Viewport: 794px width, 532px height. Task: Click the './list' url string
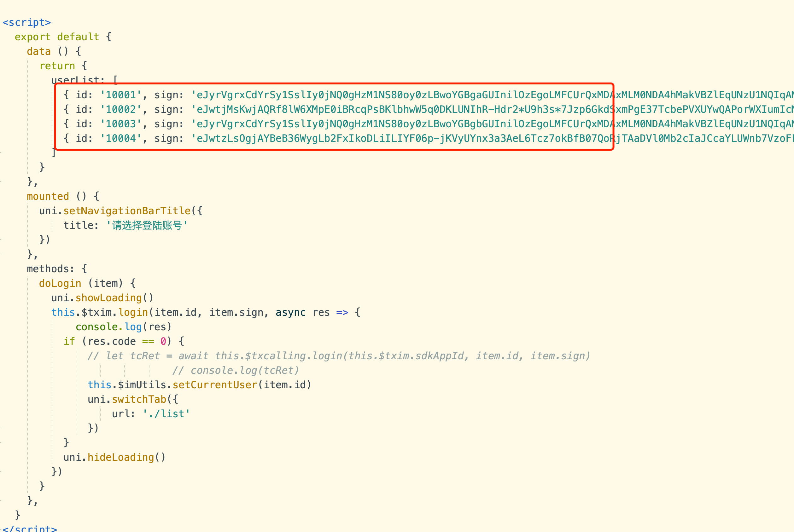[x=166, y=414]
